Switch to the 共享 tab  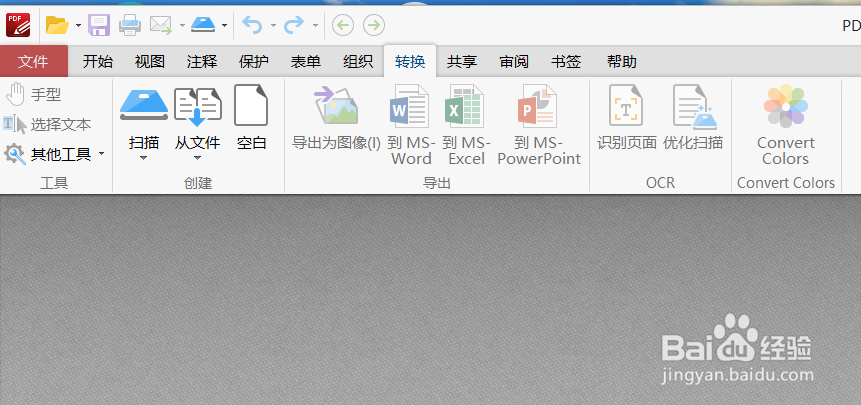[x=462, y=62]
